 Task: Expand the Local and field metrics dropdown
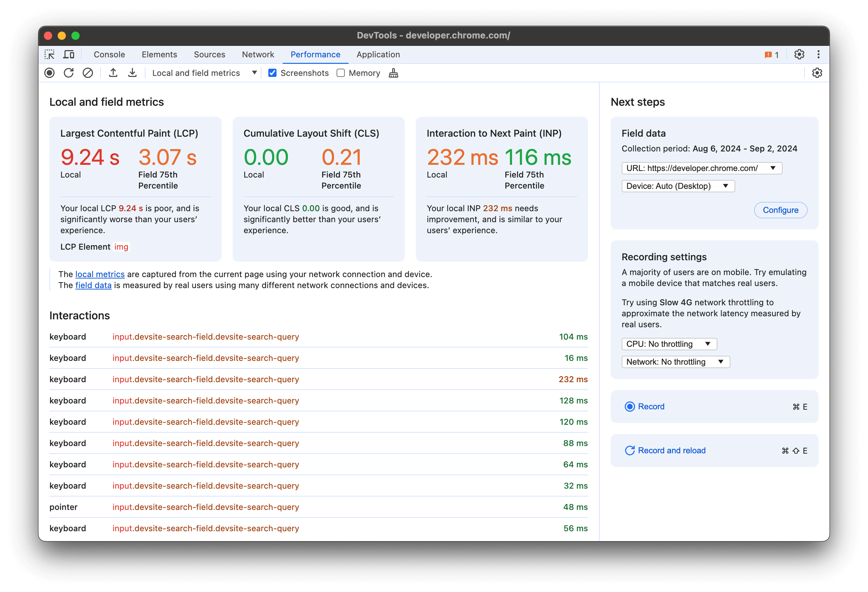(x=253, y=73)
